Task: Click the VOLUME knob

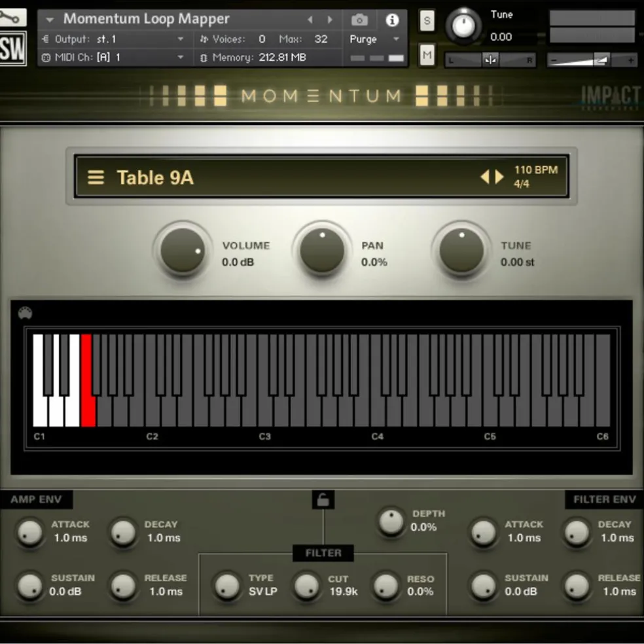Action: click(183, 251)
